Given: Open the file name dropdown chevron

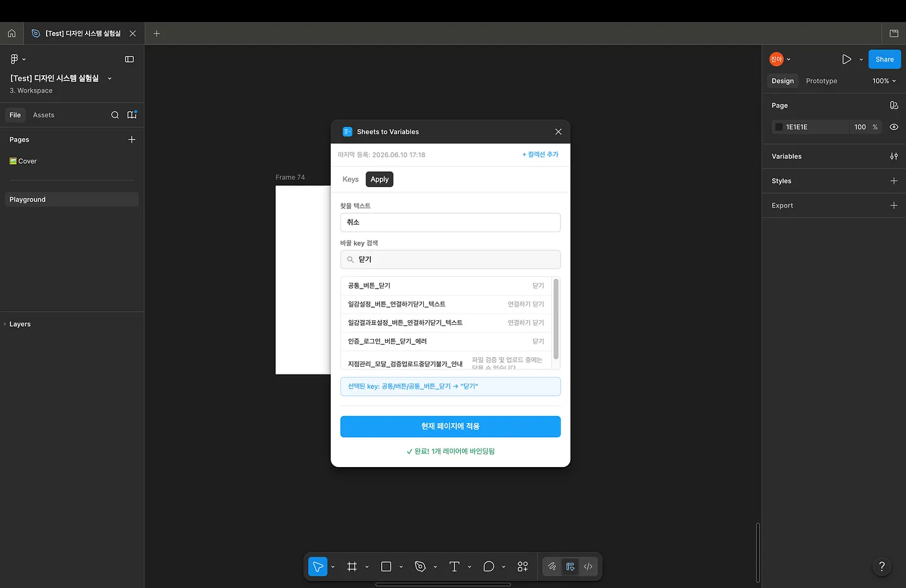Looking at the screenshot, I should pyautogui.click(x=109, y=78).
